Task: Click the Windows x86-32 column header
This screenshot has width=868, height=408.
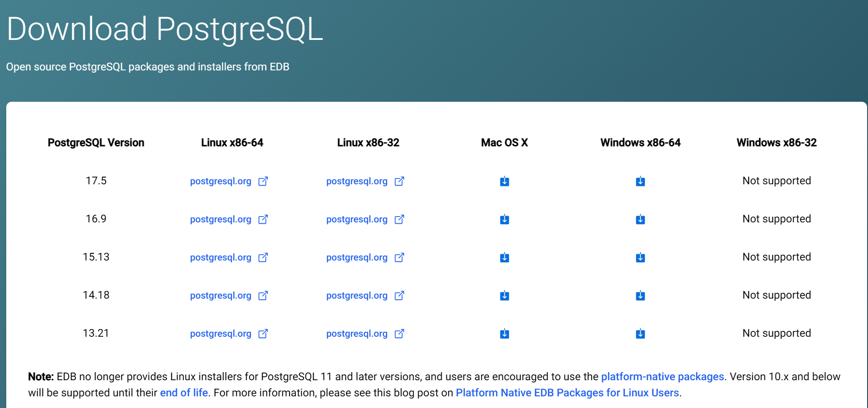Action: [777, 143]
